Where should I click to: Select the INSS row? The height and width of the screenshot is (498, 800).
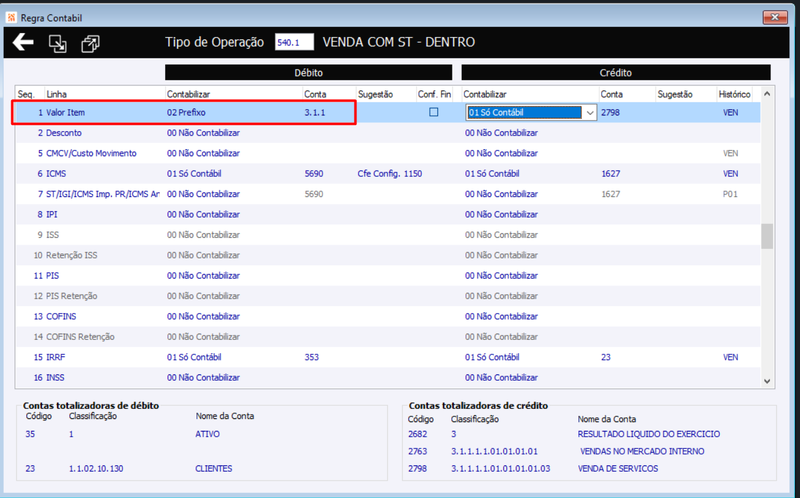click(x=387, y=378)
